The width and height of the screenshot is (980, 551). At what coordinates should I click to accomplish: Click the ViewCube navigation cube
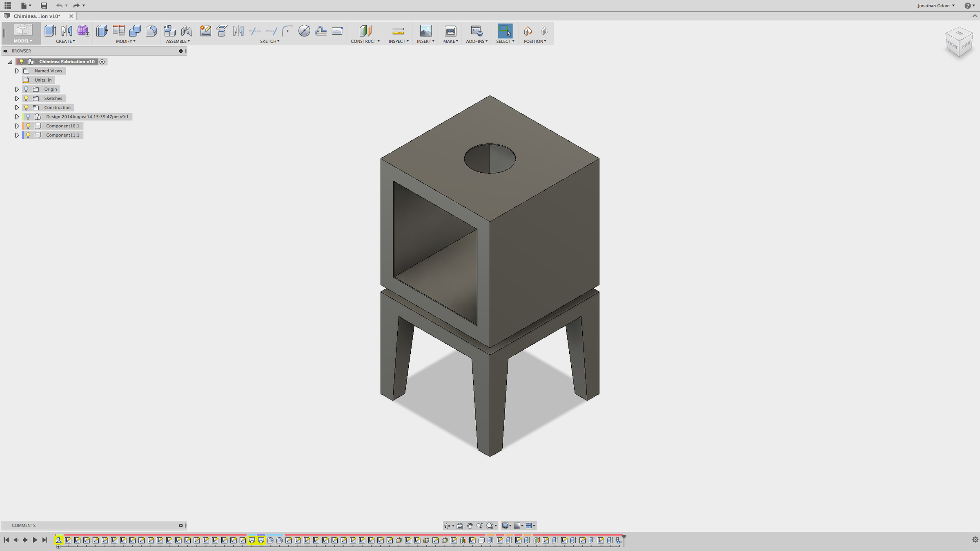[959, 42]
